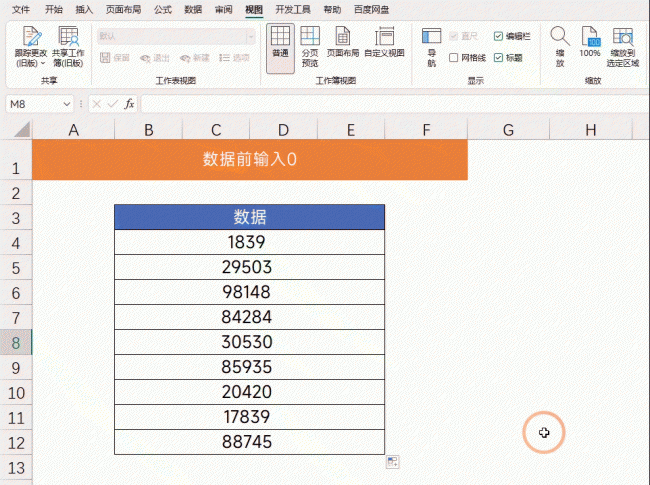Open the Navigation pane

[432, 46]
